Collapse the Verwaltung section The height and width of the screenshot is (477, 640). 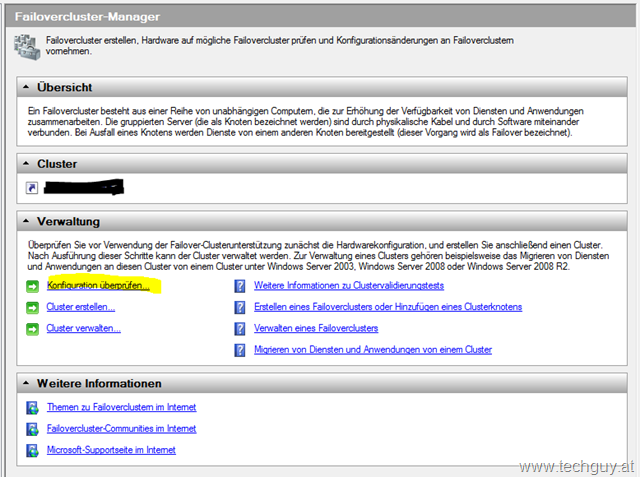coord(26,221)
